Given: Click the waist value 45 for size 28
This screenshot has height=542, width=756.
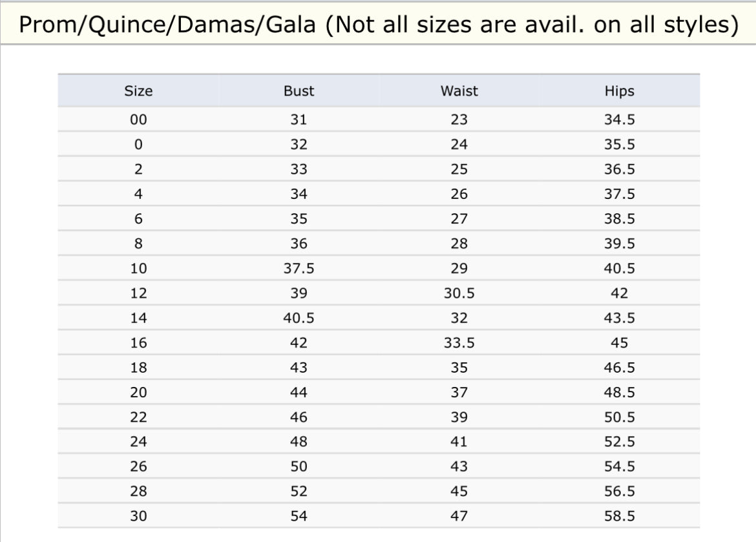Looking at the screenshot, I should point(459,492).
